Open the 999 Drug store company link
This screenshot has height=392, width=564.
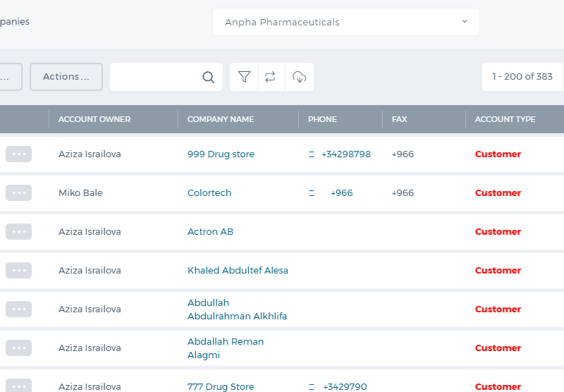pos(221,154)
